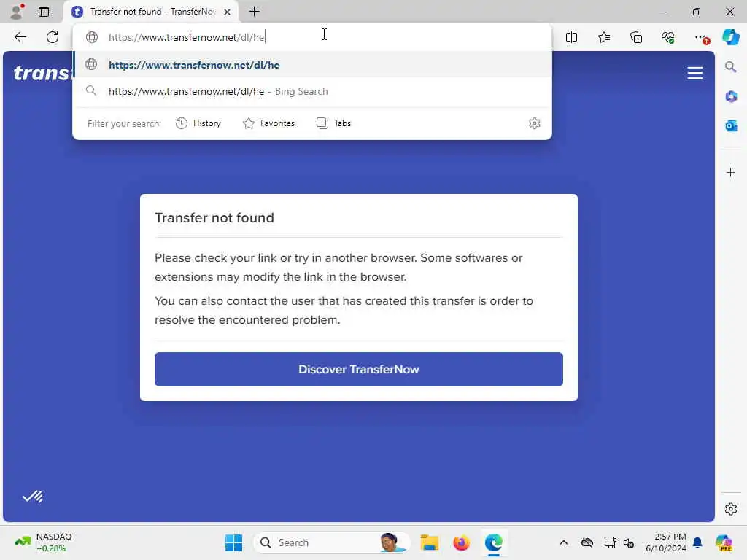
Task: Open sidebar settings gear
Action: (731, 509)
